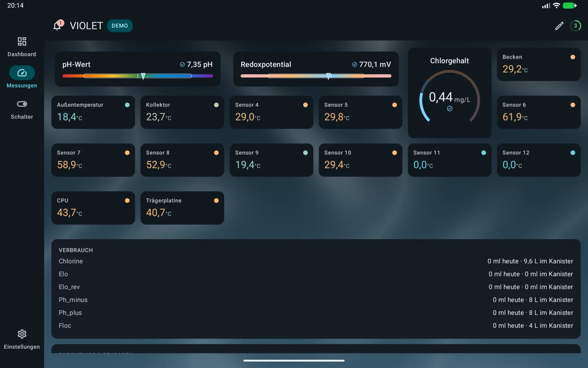
Task: Switch to the Dashboard tab label
Action: (x=22, y=54)
